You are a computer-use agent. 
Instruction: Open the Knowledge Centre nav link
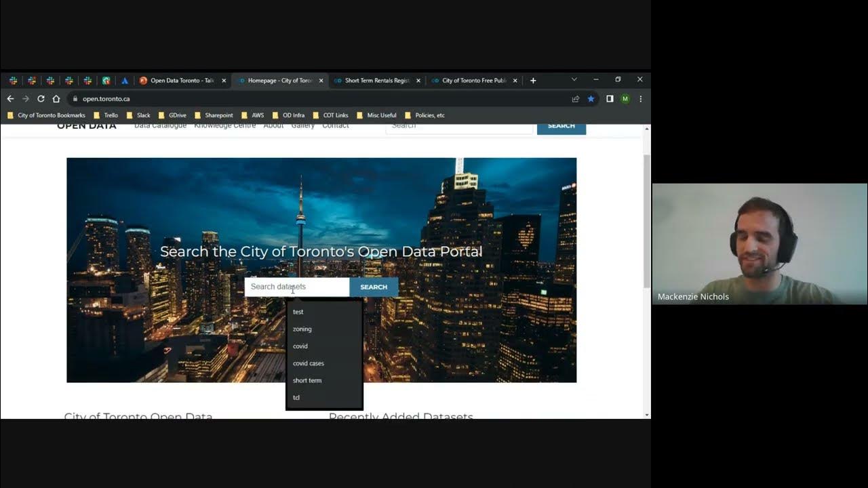(x=225, y=125)
